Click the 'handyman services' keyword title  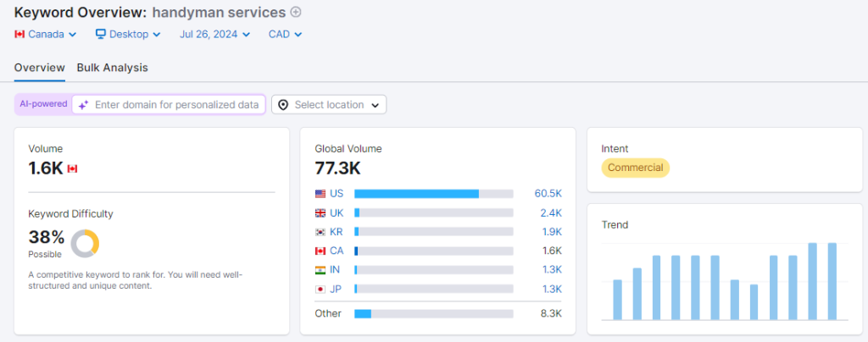click(219, 12)
